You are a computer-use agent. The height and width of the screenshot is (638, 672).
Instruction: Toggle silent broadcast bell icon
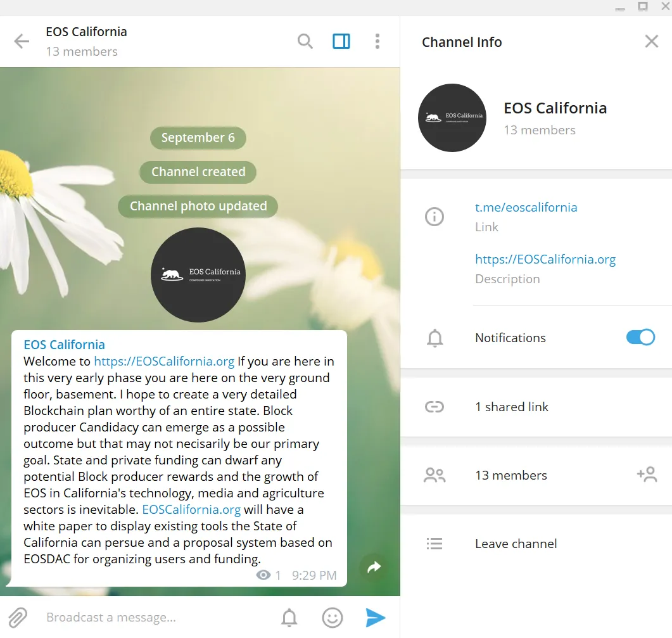click(x=289, y=618)
